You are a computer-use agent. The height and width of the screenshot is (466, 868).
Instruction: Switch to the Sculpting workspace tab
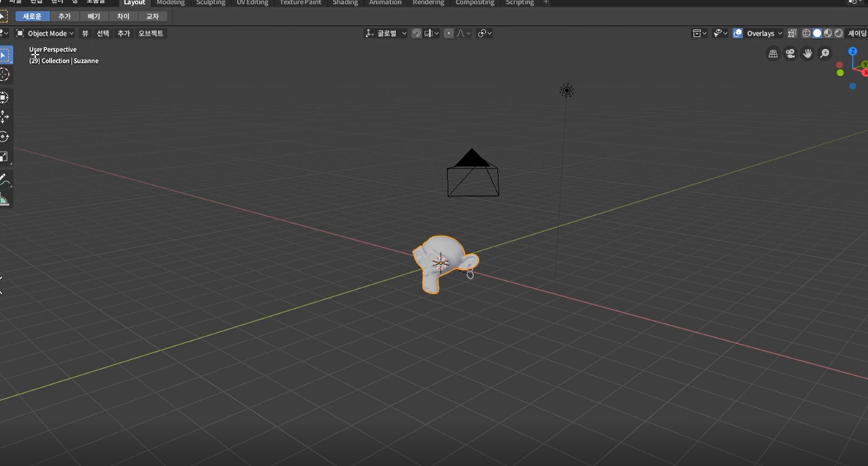pyautogui.click(x=210, y=3)
